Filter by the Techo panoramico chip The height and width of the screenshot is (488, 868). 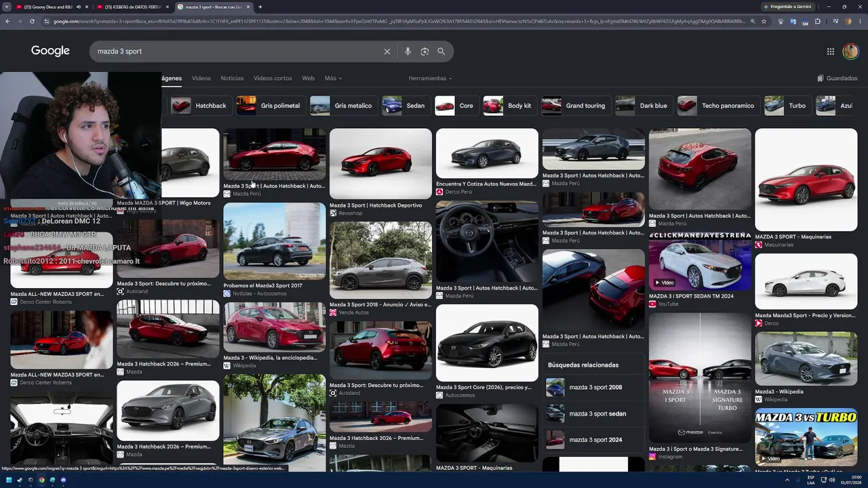pyautogui.click(x=717, y=106)
